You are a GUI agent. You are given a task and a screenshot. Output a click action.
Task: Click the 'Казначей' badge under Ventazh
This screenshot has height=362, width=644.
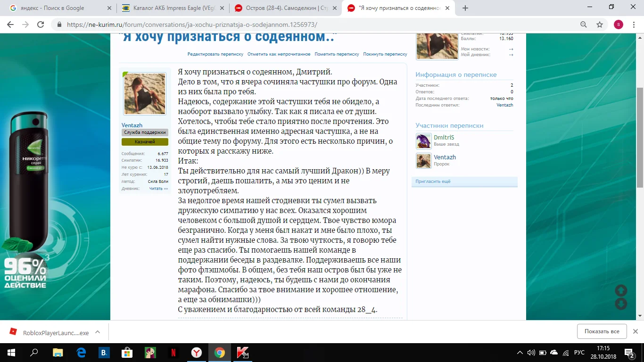tap(145, 141)
